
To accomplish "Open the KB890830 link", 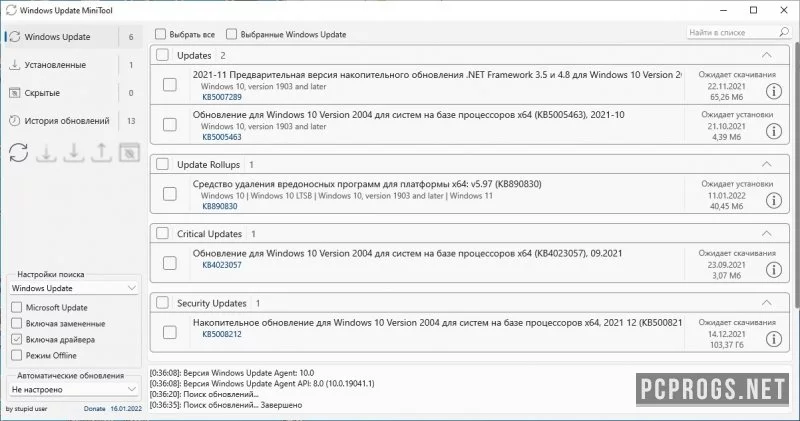I will click(220, 206).
